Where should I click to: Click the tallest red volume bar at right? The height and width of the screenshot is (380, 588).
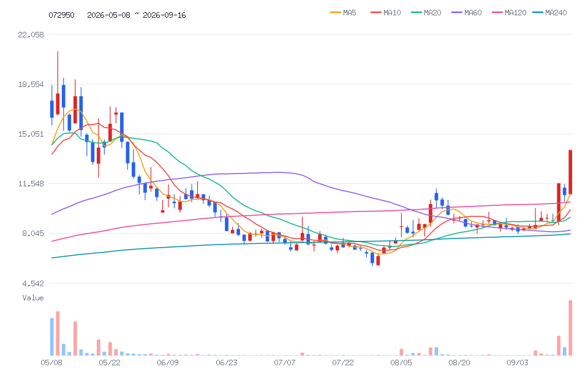(x=570, y=327)
